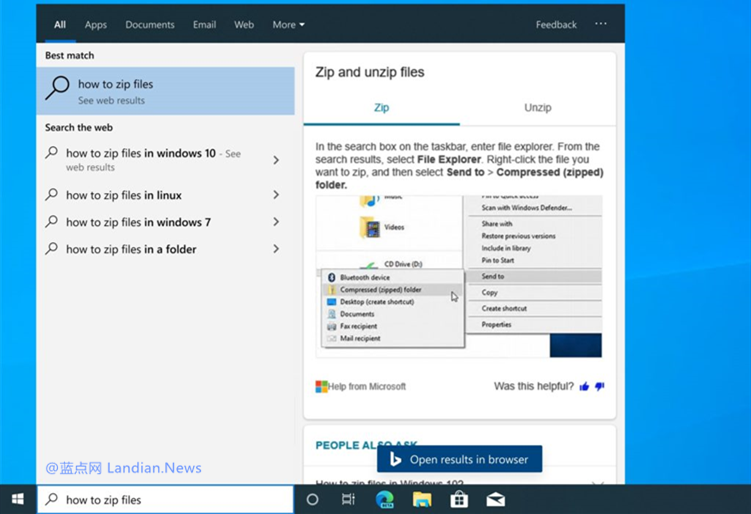The height and width of the screenshot is (514, 751).
Task: Click the Send to context menu screenshot
Action: tap(459, 276)
